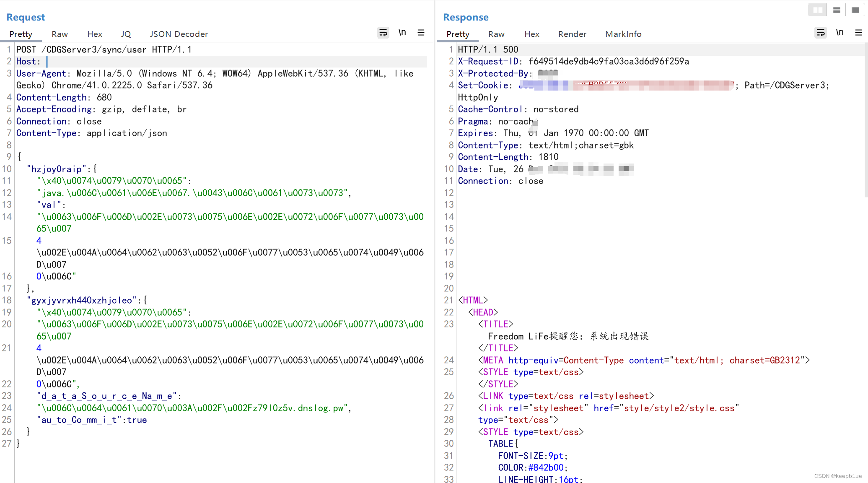Click the "java.\u006C..." class value line
The image size is (868, 483).
pyautogui.click(x=194, y=193)
